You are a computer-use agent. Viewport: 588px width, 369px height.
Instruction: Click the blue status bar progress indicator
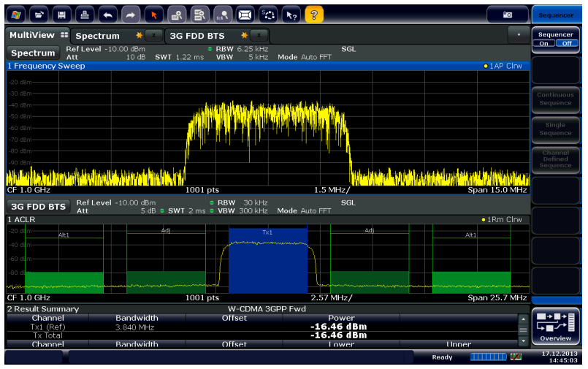click(x=488, y=357)
